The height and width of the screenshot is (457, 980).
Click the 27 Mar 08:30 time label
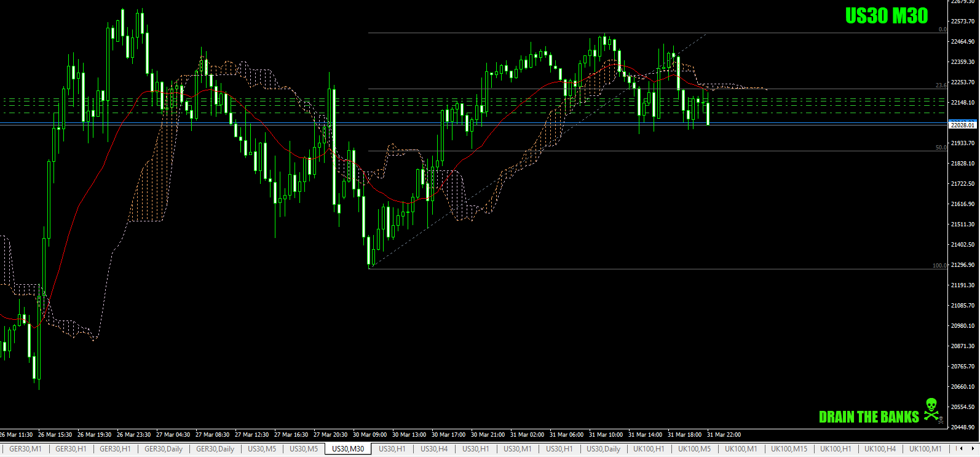coord(213,435)
